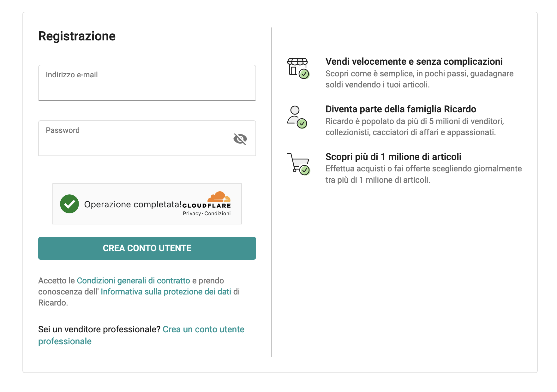Click the user profile icon with checkmark
This screenshot has width=557, height=392.
297,117
